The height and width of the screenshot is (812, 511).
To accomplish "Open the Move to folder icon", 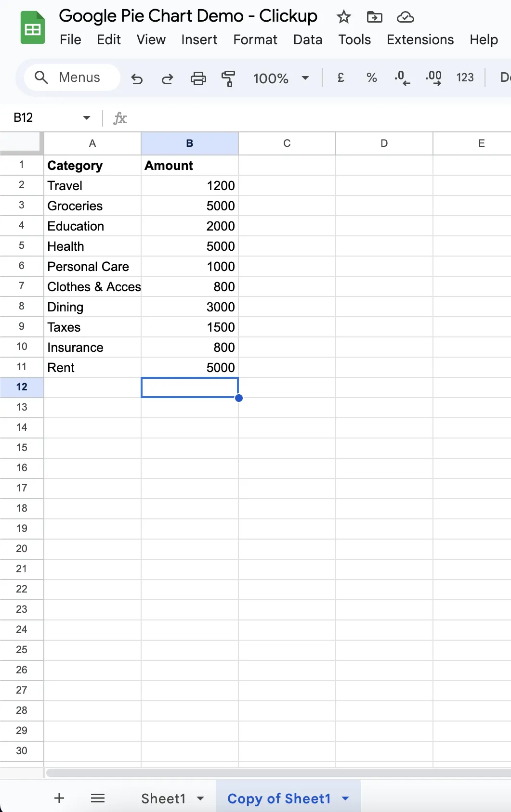I will click(374, 17).
